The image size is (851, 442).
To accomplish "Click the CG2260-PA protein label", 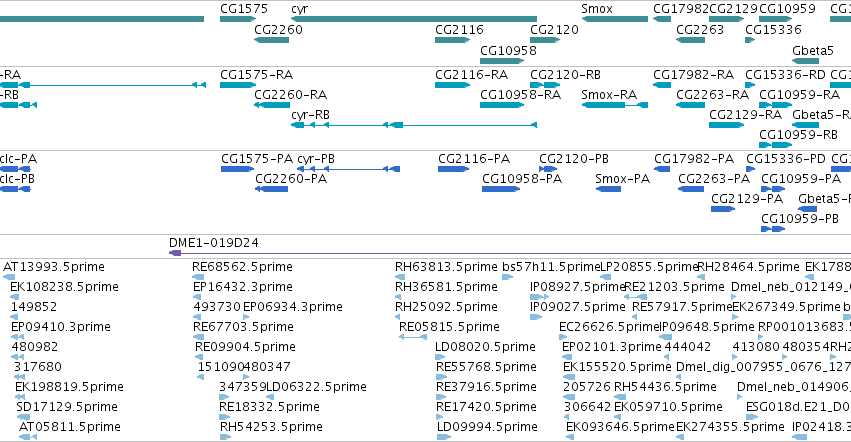I will 291,179.
